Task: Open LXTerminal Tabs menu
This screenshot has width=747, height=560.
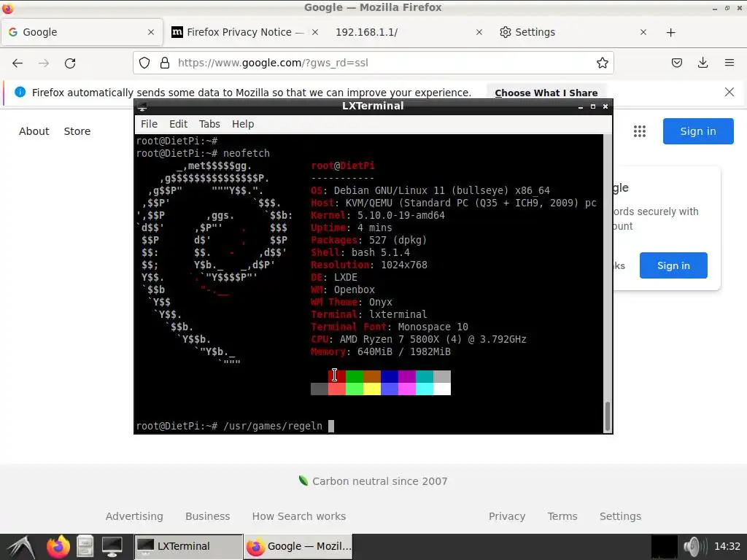Action: (x=209, y=124)
